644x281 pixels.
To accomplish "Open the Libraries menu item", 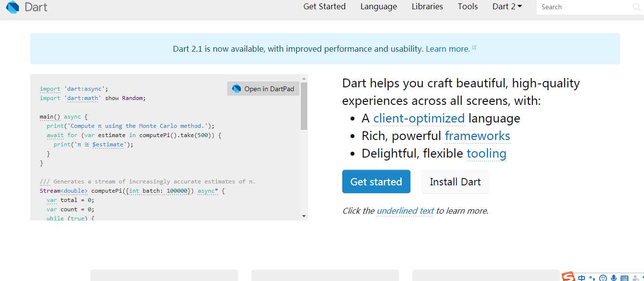I will 427,6.
